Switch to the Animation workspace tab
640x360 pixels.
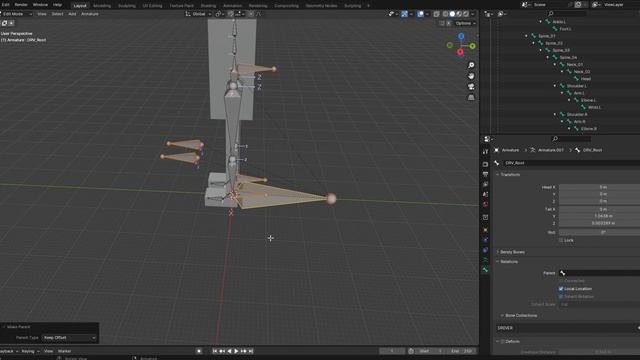pos(233,6)
